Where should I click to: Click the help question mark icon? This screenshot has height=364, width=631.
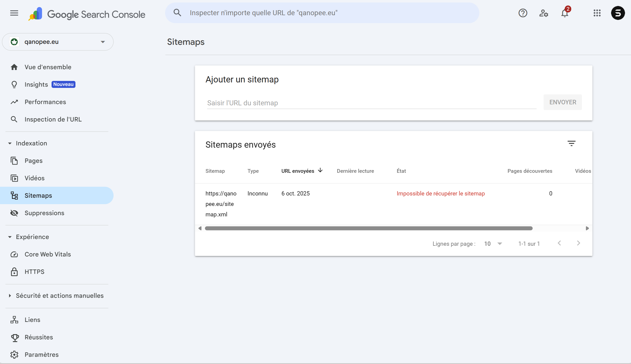point(523,13)
